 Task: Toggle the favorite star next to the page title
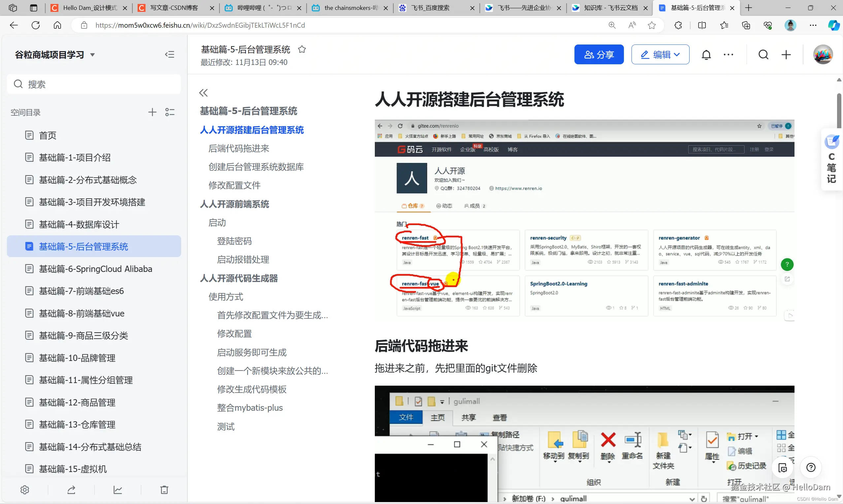click(x=302, y=49)
